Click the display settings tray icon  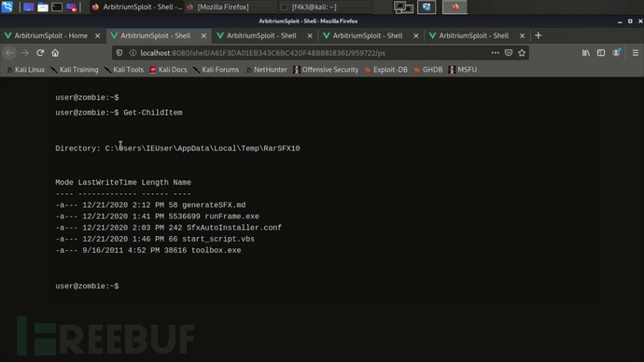click(403, 7)
